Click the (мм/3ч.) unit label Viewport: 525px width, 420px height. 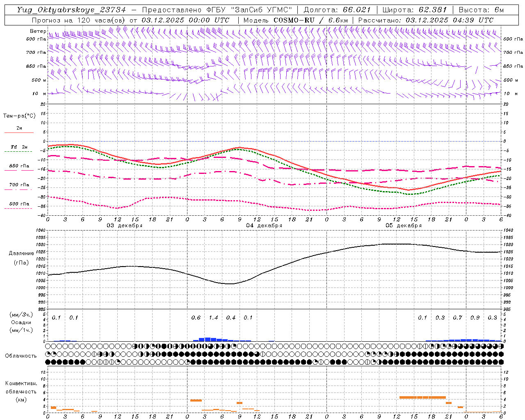pyautogui.click(x=21, y=315)
